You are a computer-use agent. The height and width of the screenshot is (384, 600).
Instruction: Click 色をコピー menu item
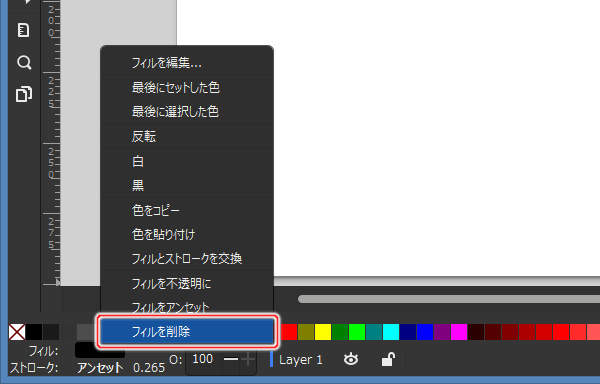coord(187,210)
